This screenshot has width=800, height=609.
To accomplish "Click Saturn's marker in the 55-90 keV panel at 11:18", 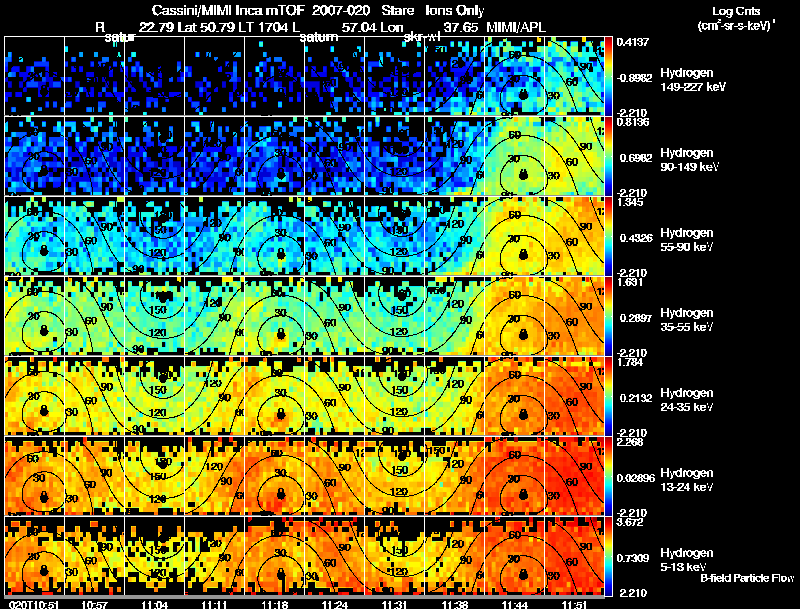I will click(x=281, y=255).
